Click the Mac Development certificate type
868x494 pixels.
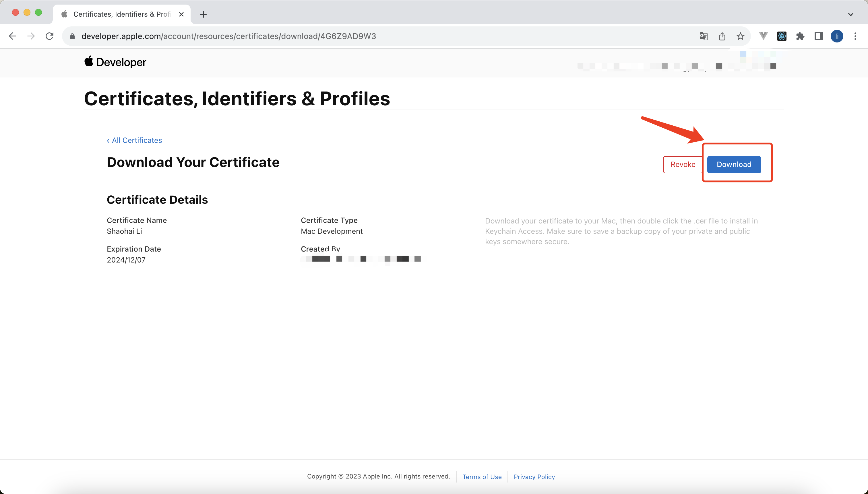332,231
